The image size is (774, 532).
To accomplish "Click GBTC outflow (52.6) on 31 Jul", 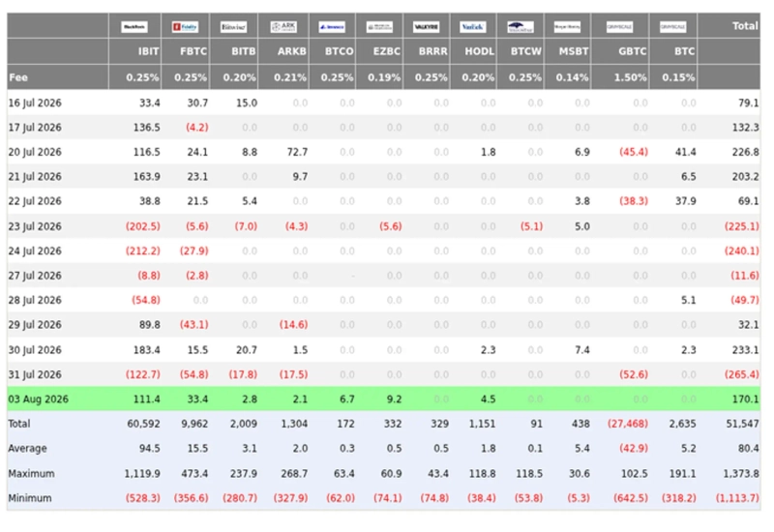I will 634,374.
